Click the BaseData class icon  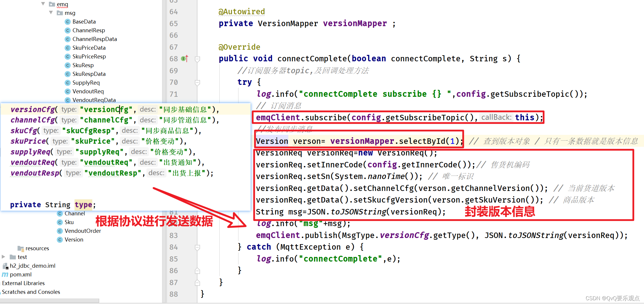(x=68, y=22)
